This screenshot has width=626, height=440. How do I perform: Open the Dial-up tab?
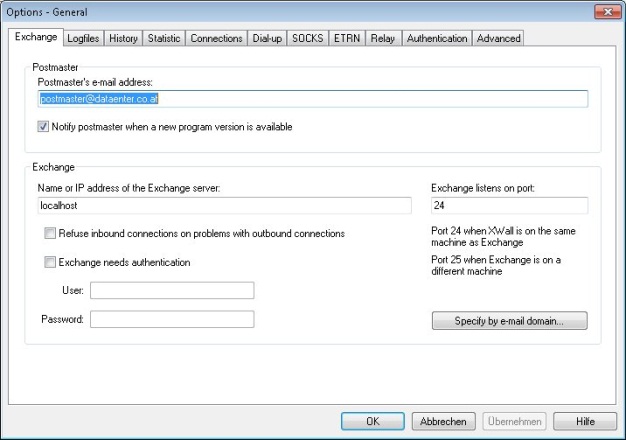click(x=267, y=39)
